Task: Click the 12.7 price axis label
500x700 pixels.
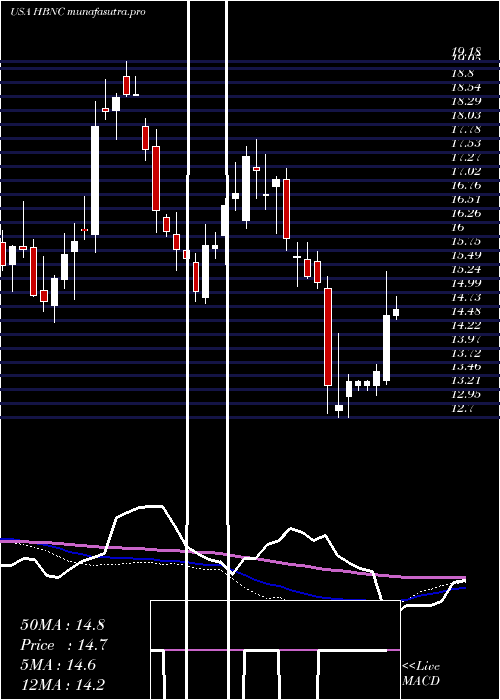Action: [462, 409]
